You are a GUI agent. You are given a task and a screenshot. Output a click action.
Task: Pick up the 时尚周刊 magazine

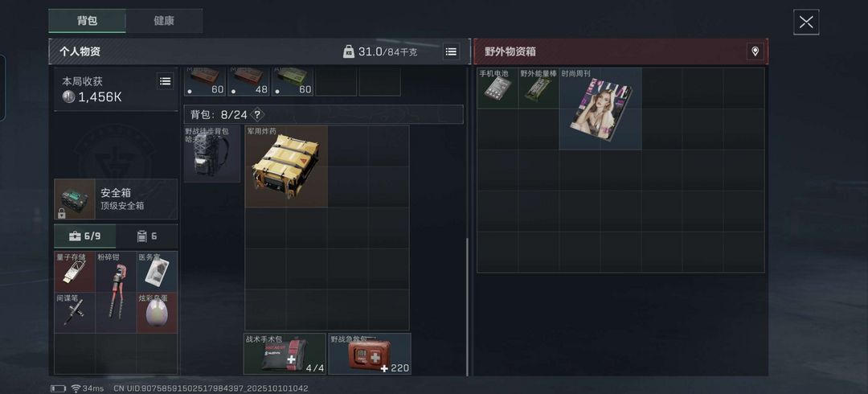[600, 109]
